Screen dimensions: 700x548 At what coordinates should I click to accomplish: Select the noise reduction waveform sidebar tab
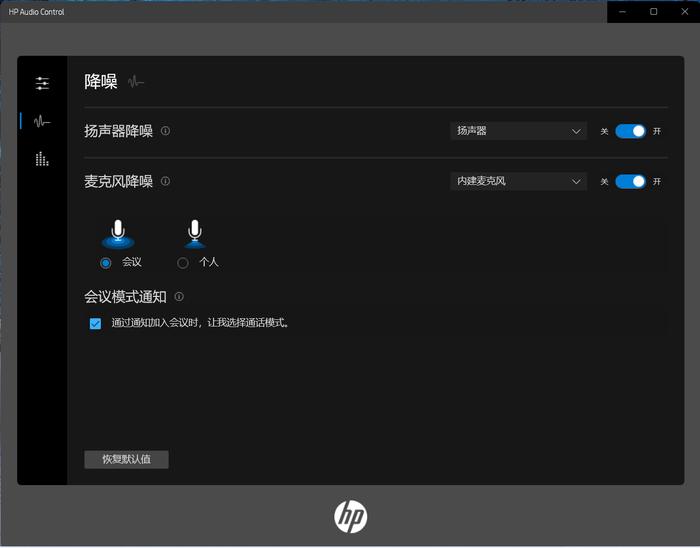click(42, 121)
